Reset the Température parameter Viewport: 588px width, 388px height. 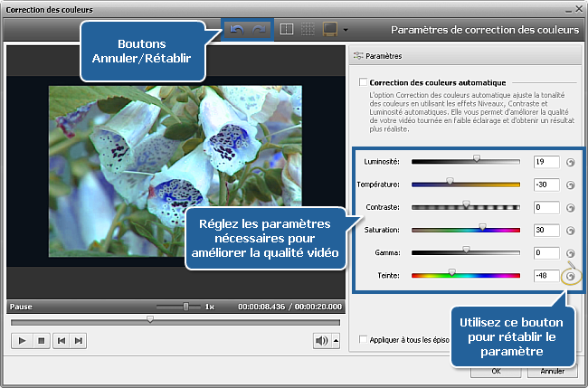[x=571, y=185]
